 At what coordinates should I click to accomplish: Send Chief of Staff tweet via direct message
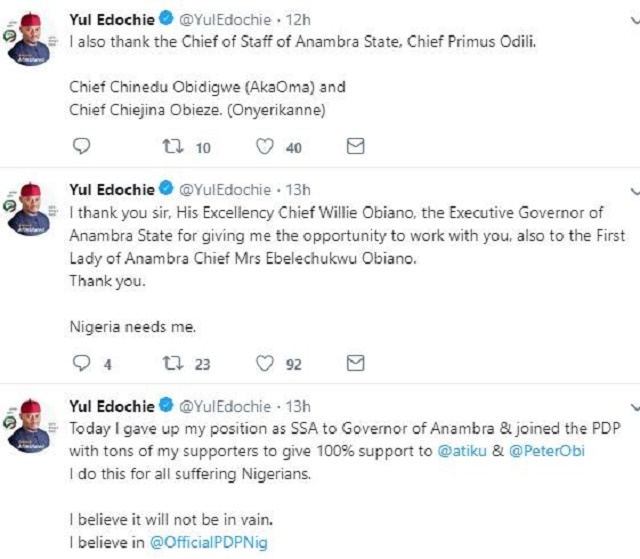(354, 147)
